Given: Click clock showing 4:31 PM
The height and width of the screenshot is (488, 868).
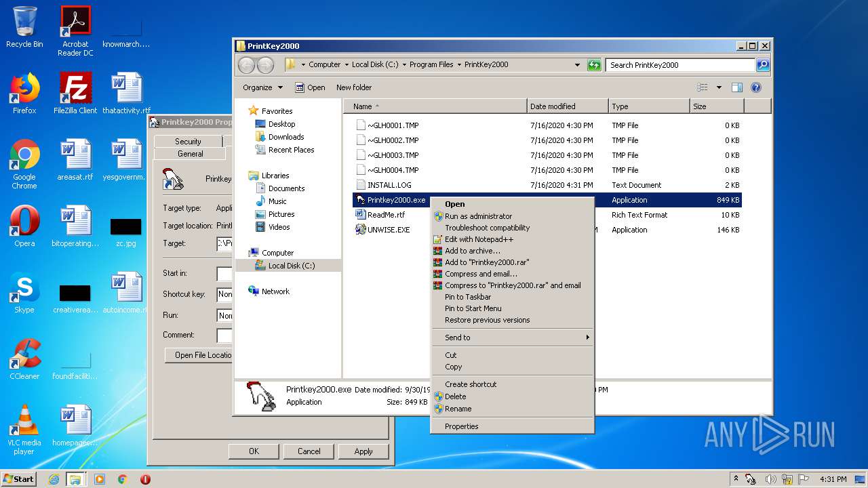Looking at the screenshot, I should pos(833,479).
